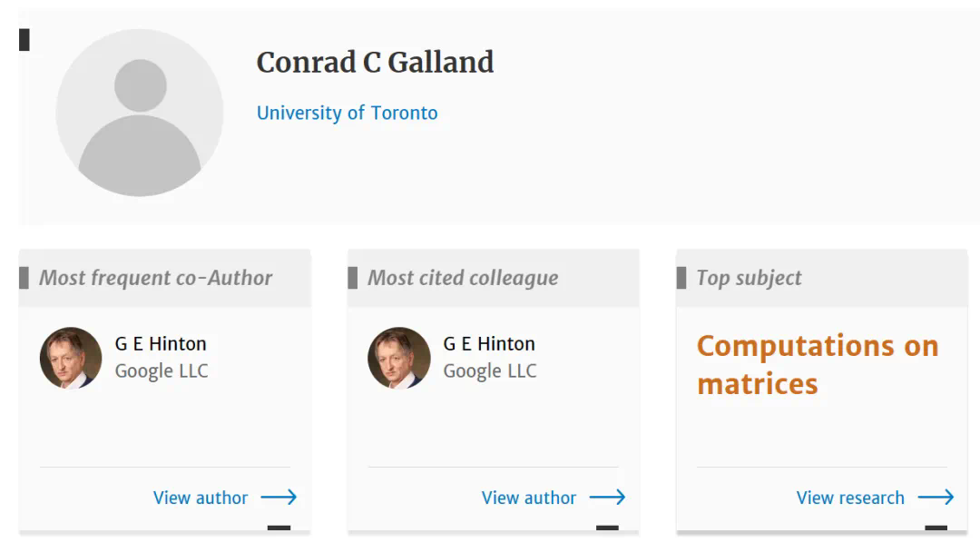Click the Most frequent co-Author card header
Image resolution: width=980 pixels, height=543 pixels.
[x=155, y=278]
